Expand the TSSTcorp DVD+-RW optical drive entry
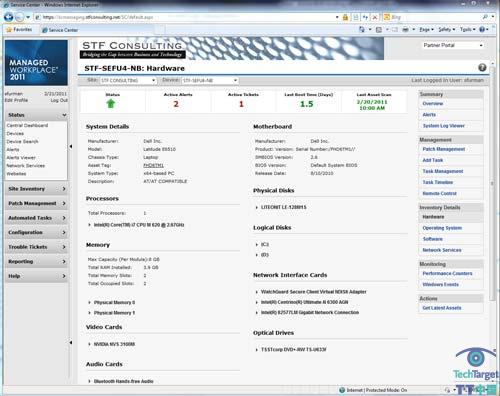The height and width of the screenshot is (396, 500). [257, 350]
